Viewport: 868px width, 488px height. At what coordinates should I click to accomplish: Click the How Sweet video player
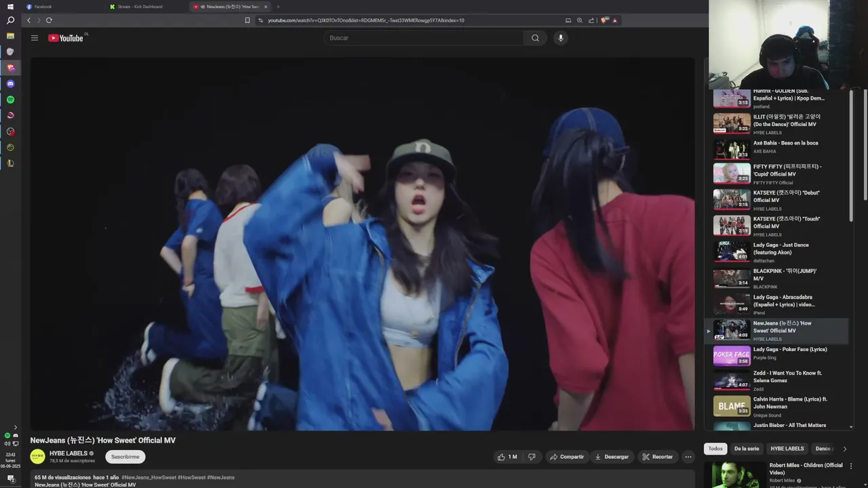362,244
